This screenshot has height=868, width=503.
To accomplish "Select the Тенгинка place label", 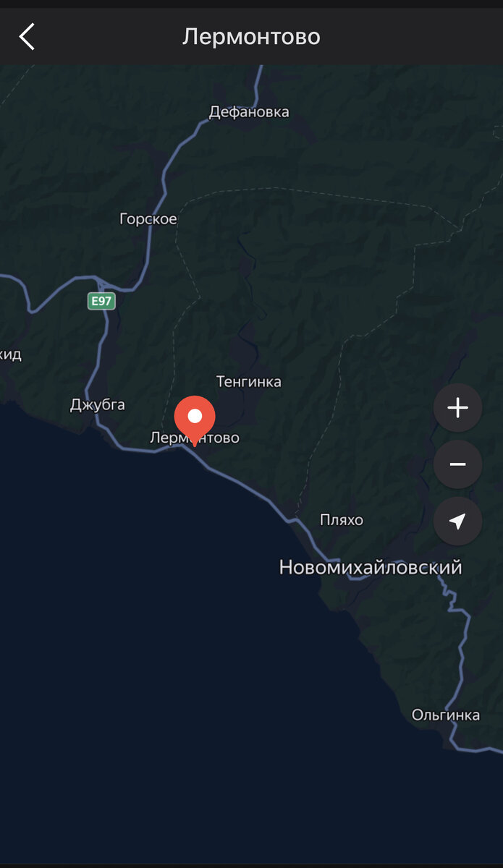I will 248,381.
